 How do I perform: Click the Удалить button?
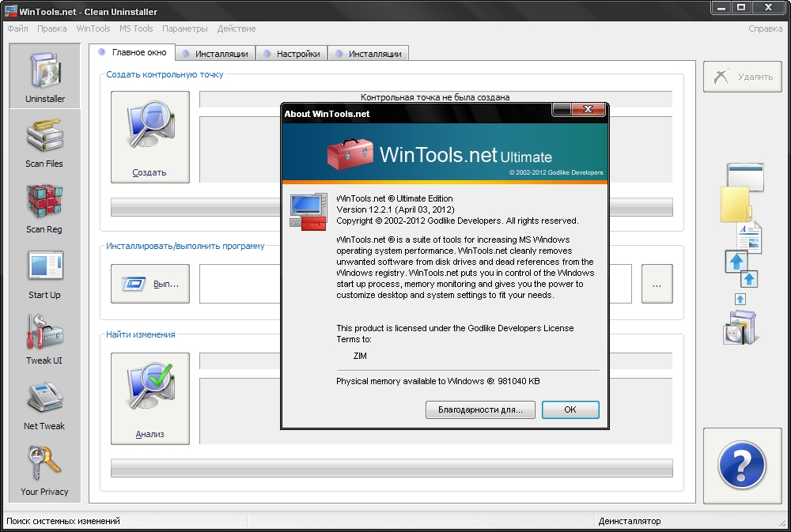tap(743, 77)
